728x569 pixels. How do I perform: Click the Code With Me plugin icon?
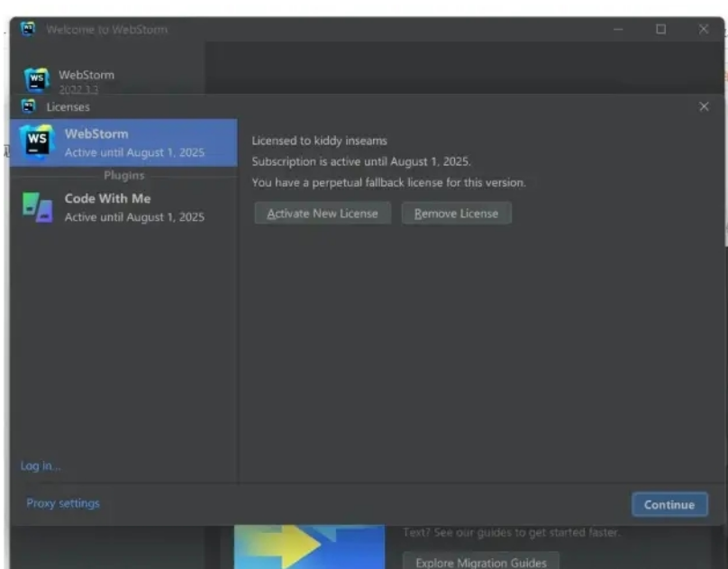click(37, 207)
